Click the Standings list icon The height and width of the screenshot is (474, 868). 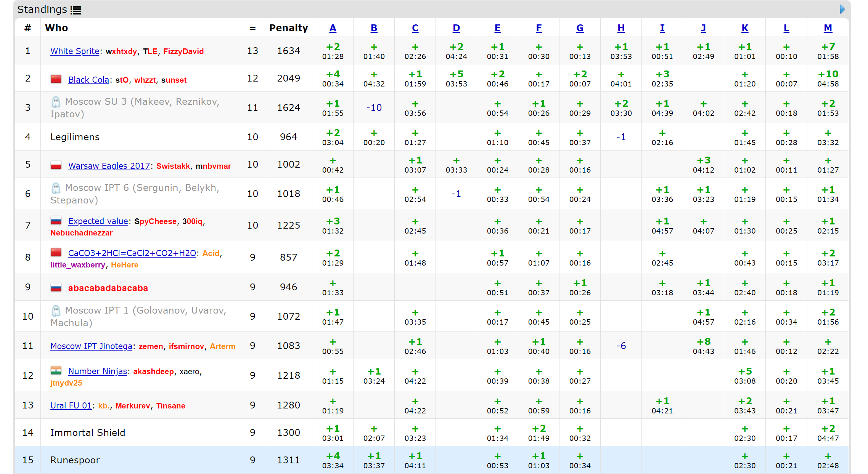pos(76,10)
